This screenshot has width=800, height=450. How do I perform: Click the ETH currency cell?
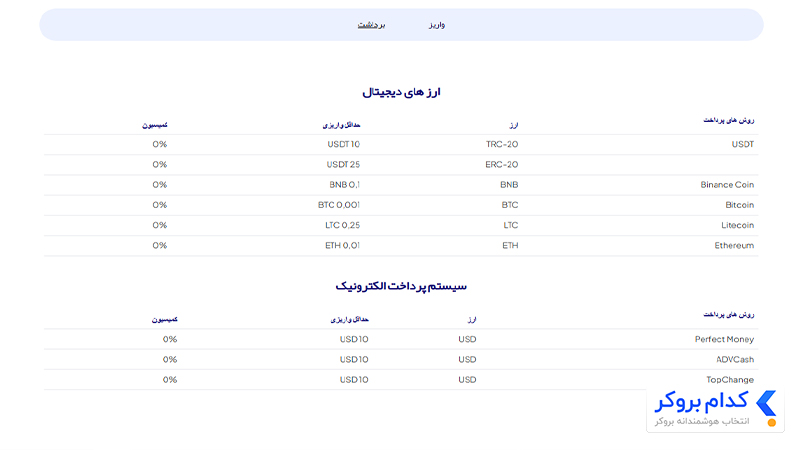pos(510,245)
